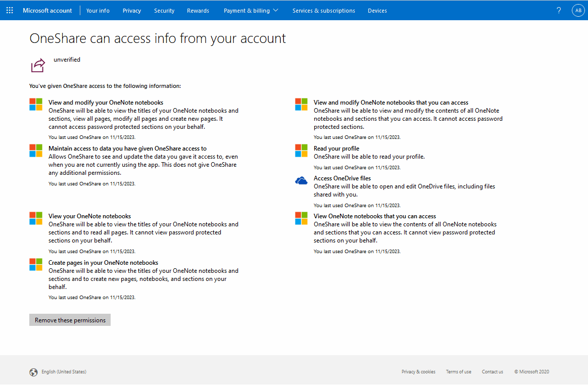The width and height of the screenshot is (588, 386).
Task: Click Microsoft logo beside Create pages in your OneNote notebooks
Action: pos(36,265)
